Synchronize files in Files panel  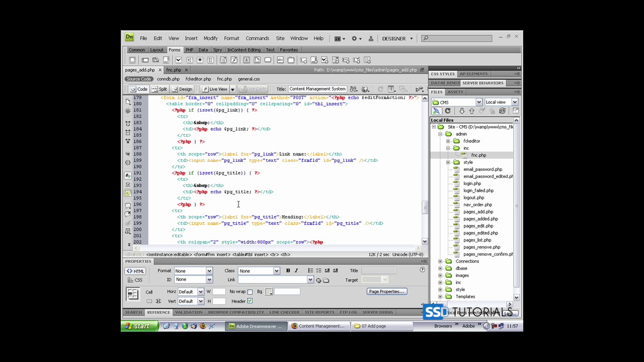pyautogui.click(x=502, y=111)
